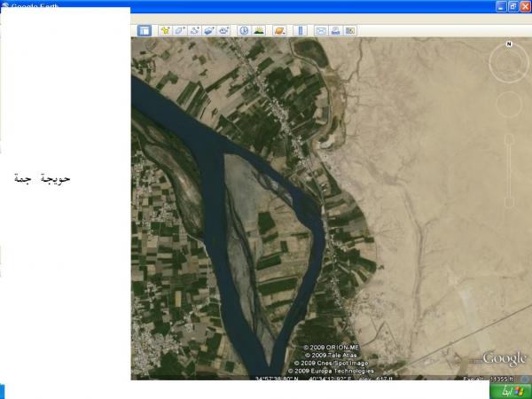Image resolution: width=532 pixels, height=399 pixels.
Task: Click the move joystick navigation circle
Action: click(x=509, y=105)
